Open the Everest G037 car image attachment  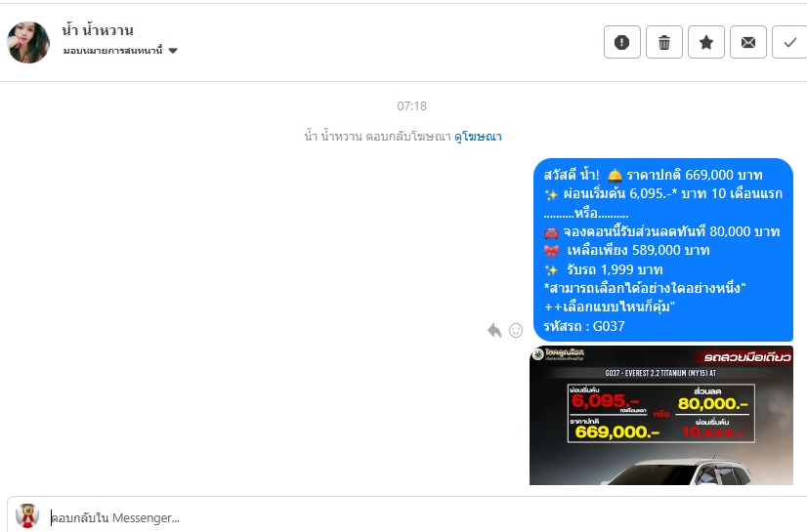[x=660, y=415]
